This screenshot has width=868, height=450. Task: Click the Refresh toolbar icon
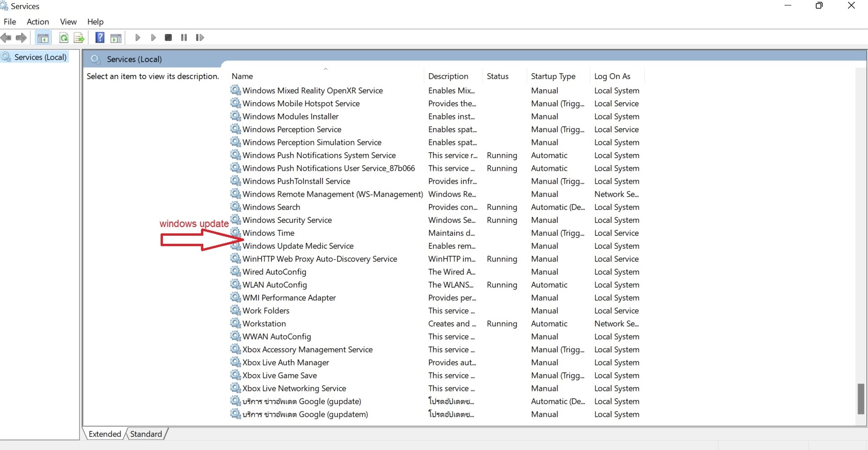[64, 38]
